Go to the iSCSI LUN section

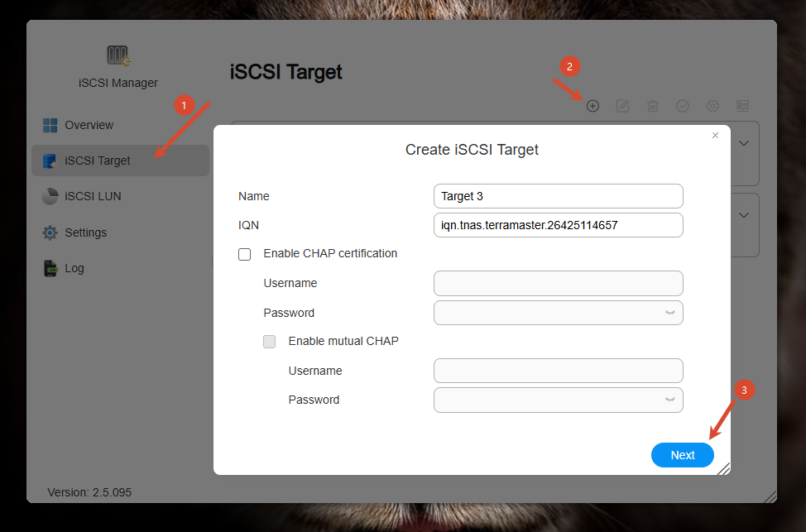pyautogui.click(x=120, y=196)
